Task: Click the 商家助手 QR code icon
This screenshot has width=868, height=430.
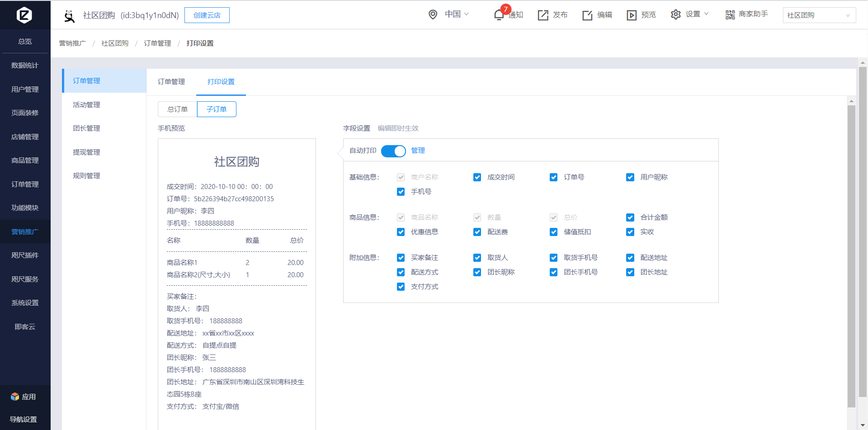Action: coord(730,15)
